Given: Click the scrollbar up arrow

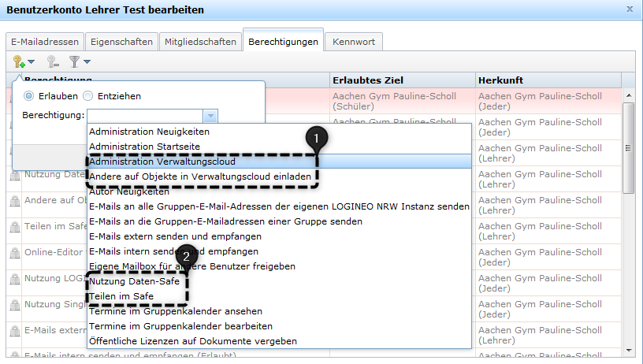Looking at the screenshot, I should 628,95.
